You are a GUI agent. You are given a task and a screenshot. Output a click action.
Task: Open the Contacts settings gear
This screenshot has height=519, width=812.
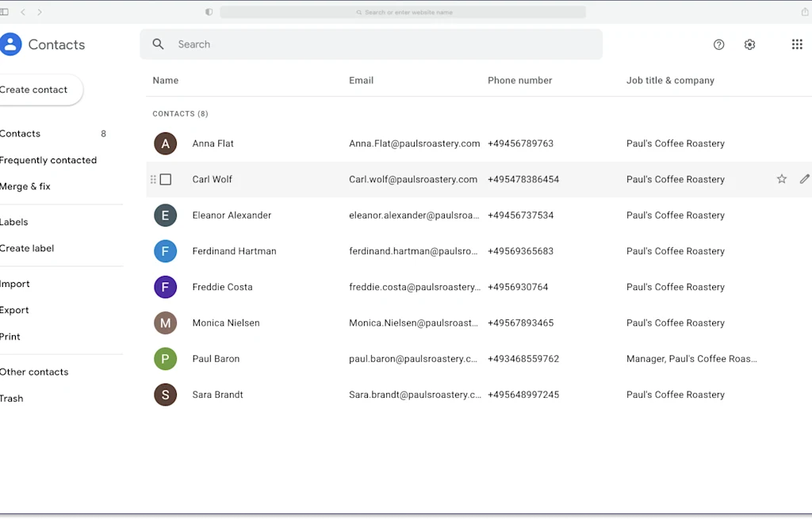[x=749, y=44]
